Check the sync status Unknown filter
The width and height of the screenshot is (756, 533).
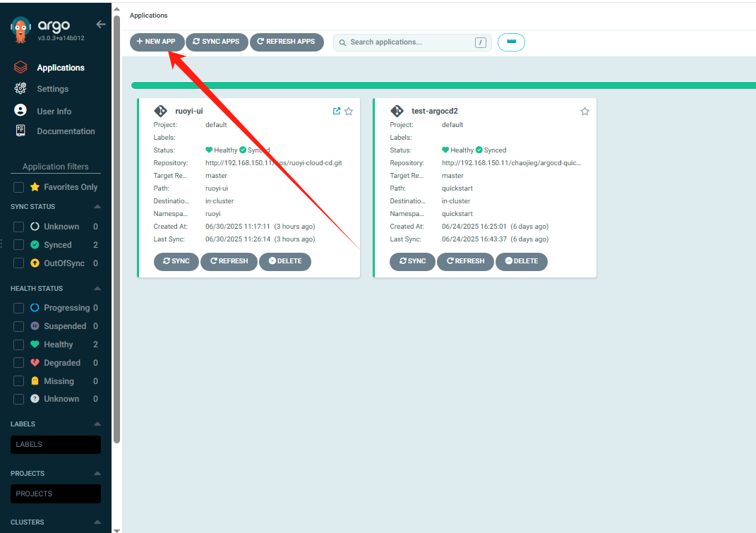coord(19,227)
